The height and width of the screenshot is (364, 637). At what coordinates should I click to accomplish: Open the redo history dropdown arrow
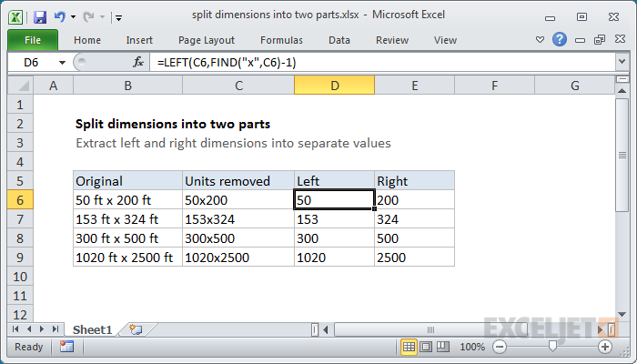click(102, 17)
